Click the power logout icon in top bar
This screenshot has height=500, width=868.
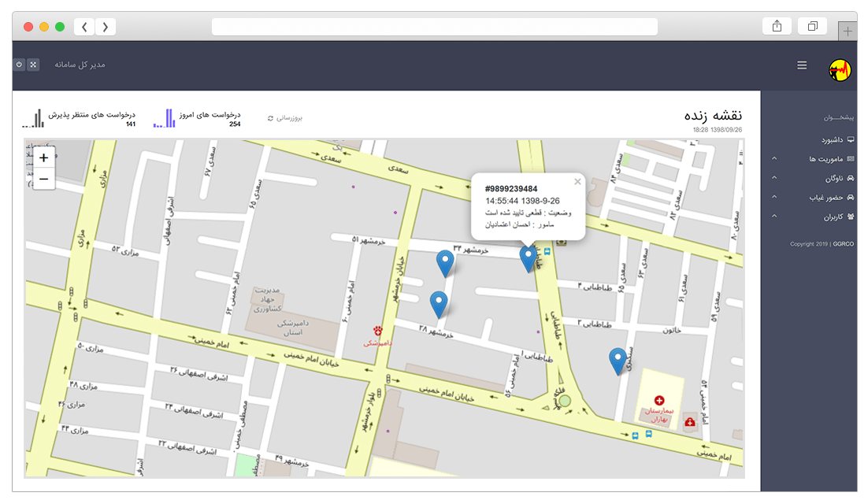17,65
